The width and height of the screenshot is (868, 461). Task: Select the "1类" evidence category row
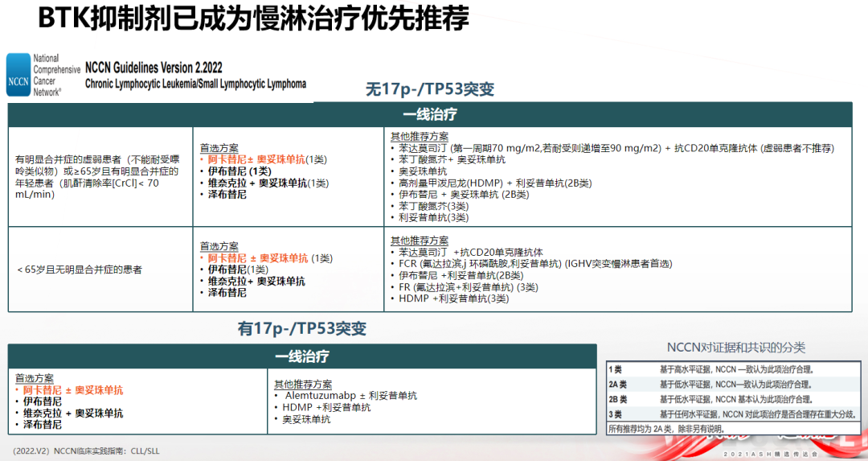tap(735, 369)
